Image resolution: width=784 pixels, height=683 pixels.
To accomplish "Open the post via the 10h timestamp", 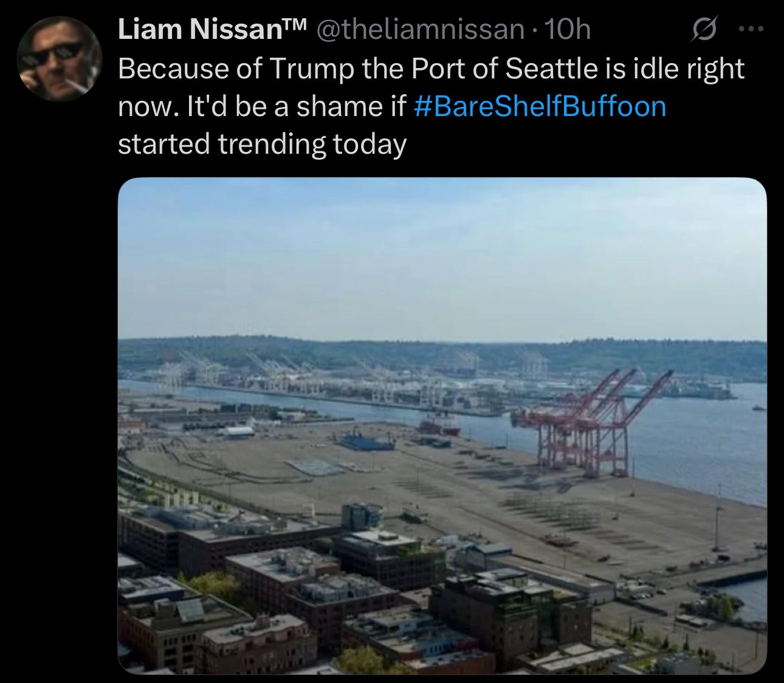I will [568, 29].
